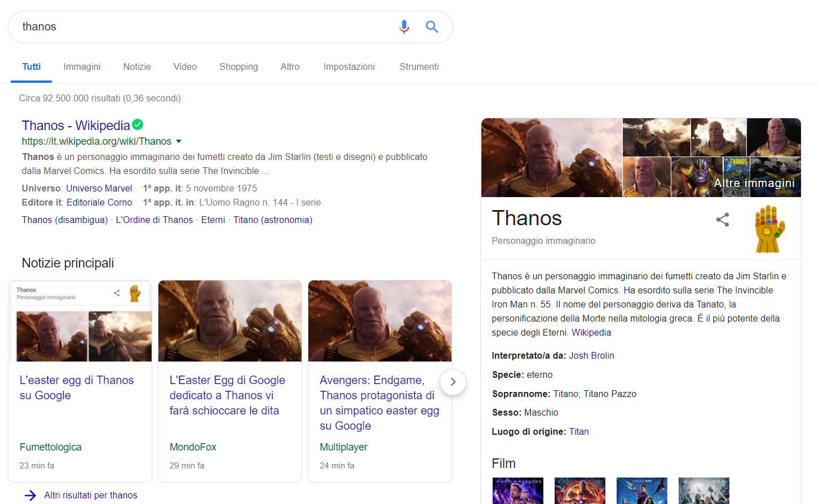Click the blue magnifying glass search icon
The image size is (819, 504).
432,27
